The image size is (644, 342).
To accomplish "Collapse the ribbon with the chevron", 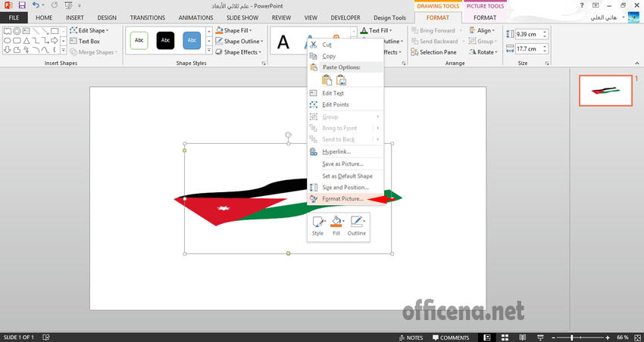I will [637, 63].
